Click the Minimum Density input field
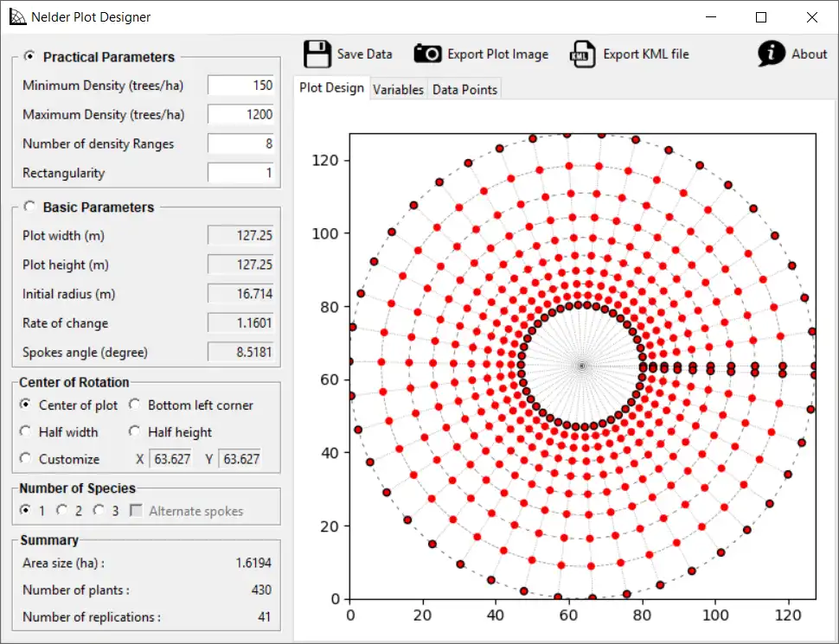 point(240,85)
